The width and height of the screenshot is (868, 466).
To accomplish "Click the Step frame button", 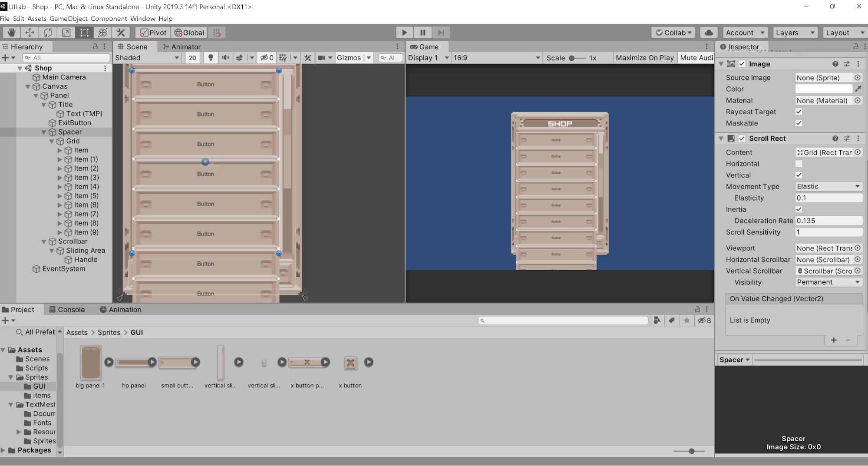I will (x=441, y=33).
